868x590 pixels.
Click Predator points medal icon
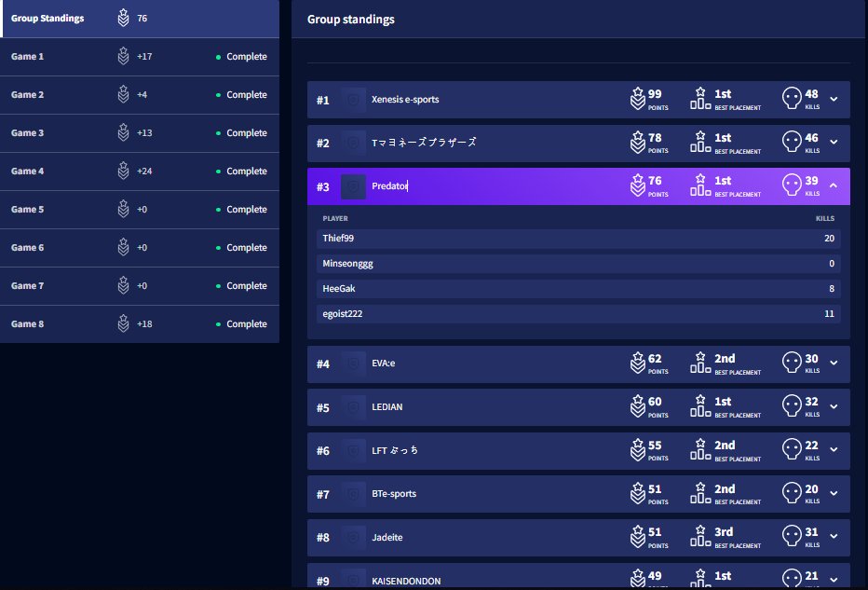click(x=638, y=185)
